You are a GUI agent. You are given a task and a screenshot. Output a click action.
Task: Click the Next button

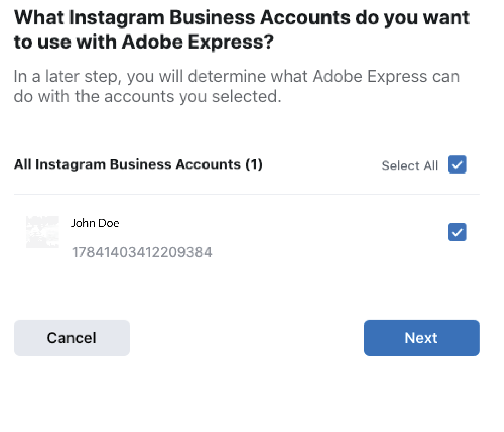coord(421,337)
